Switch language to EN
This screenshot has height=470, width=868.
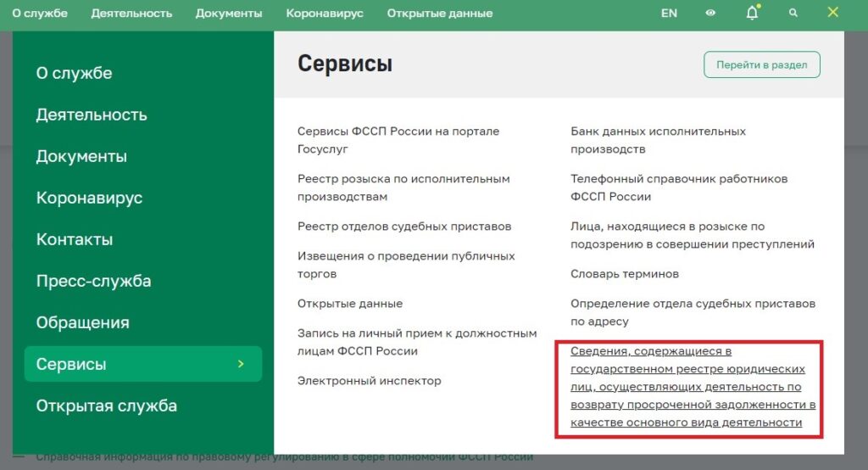click(669, 14)
